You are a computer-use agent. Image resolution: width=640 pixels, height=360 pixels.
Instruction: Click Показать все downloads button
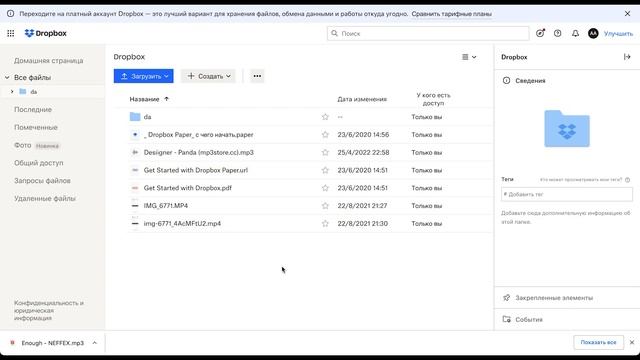[x=598, y=342]
